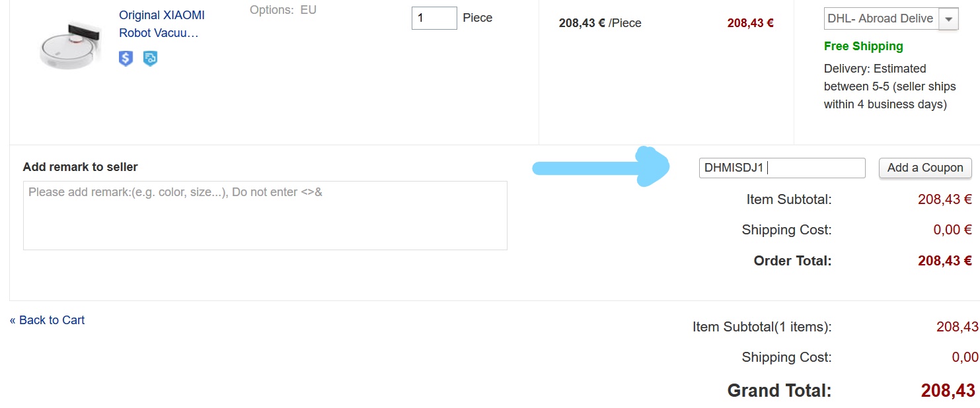Viewport: 980px width, 408px height.
Task: Click the Add a Coupon button
Action: [925, 168]
